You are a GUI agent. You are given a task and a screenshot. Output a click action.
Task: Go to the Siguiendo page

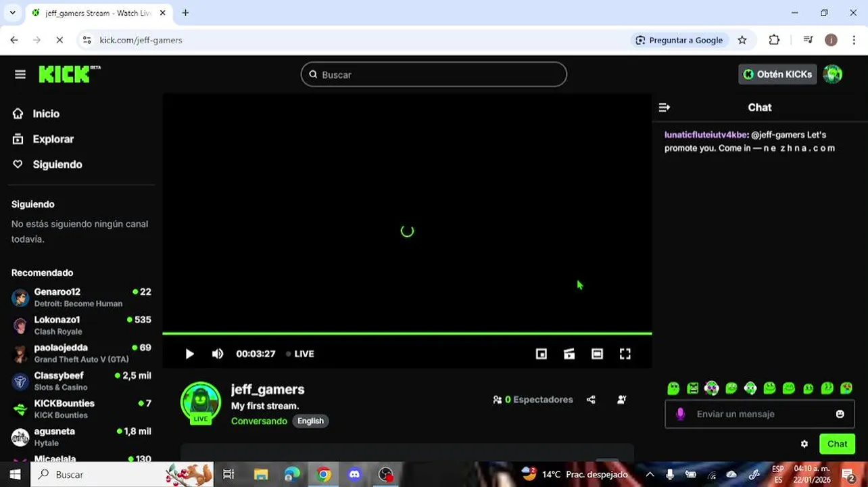(x=57, y=164)
